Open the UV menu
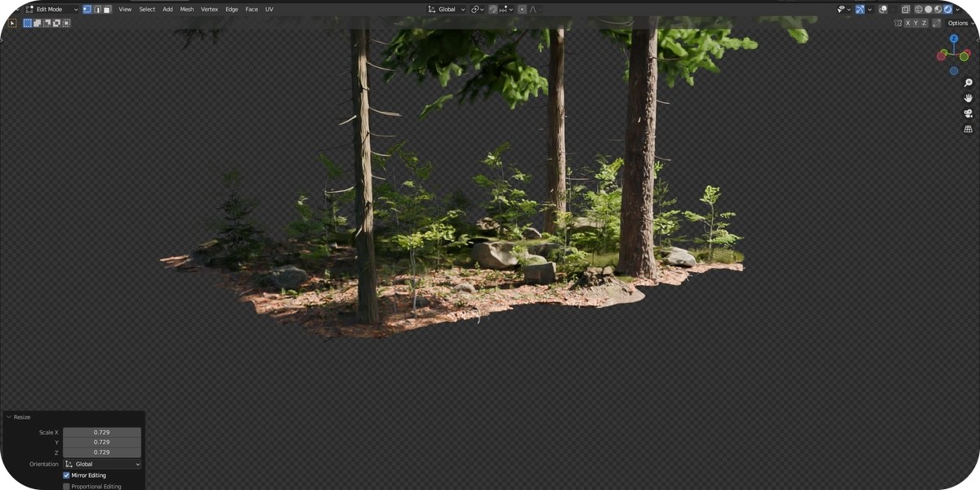 tap(269, 9)
